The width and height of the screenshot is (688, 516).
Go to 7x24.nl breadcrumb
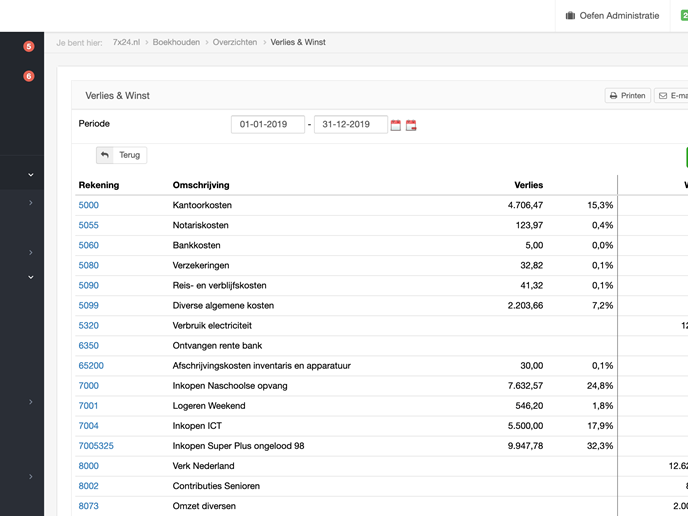[126, 42]
